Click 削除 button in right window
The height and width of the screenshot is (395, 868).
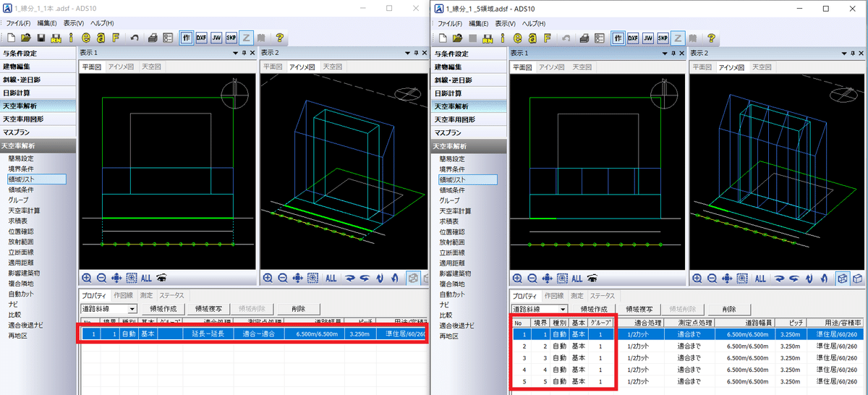tap(729, 309)
